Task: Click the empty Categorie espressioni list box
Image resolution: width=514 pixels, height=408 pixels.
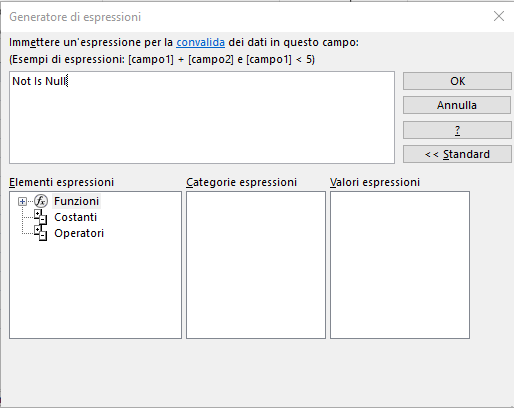Action: 256,265
